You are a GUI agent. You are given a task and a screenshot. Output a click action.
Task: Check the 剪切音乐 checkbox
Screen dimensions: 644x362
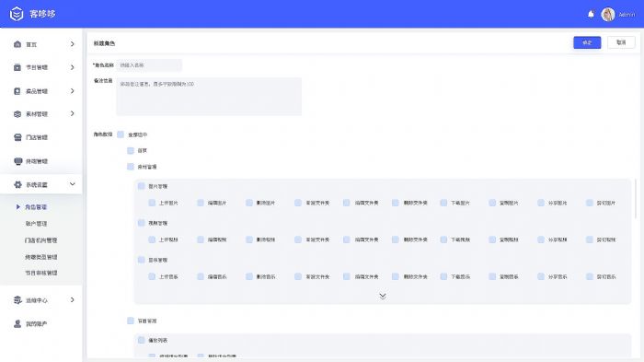(590, 277)
